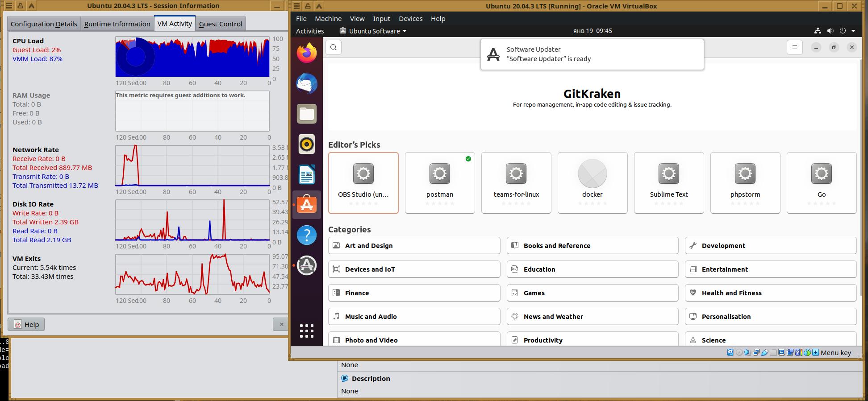Image resolution: width=868 pixels, height=401 pixels.
Task: Click the hard disk indicator in VirtualBox status bar
Action: coord(730,352)
